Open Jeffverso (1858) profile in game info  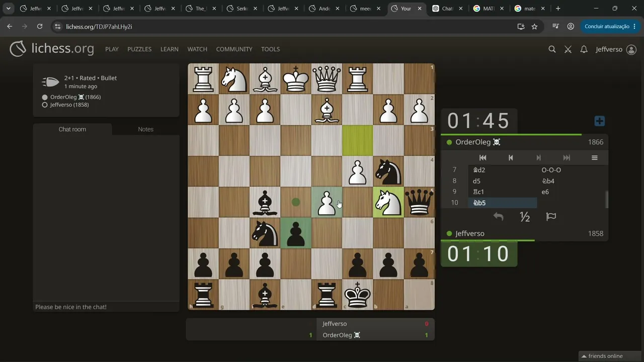pyautogui.click(x=69, y=105)
